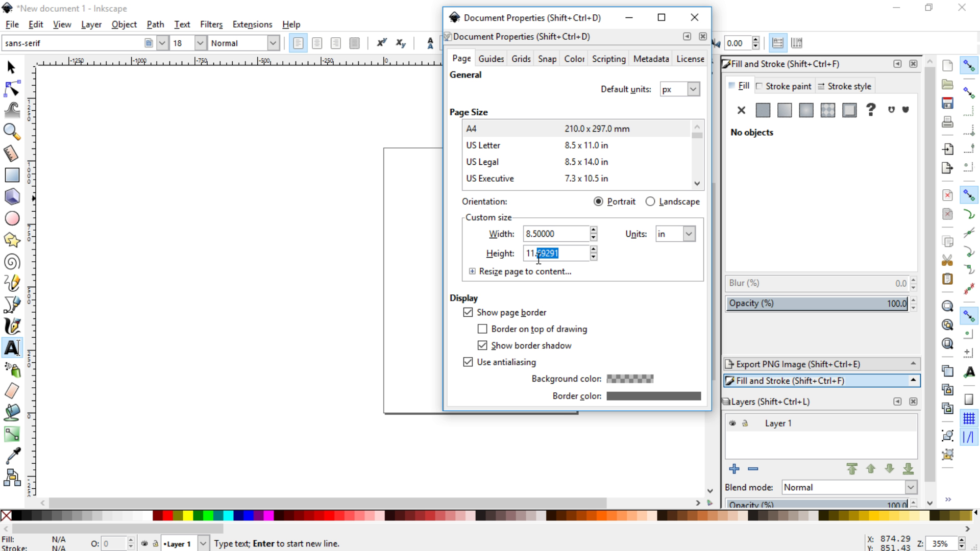980x551 pixels.
Task: Select the Connector diagram tool
Action: [x=11, y=478]
